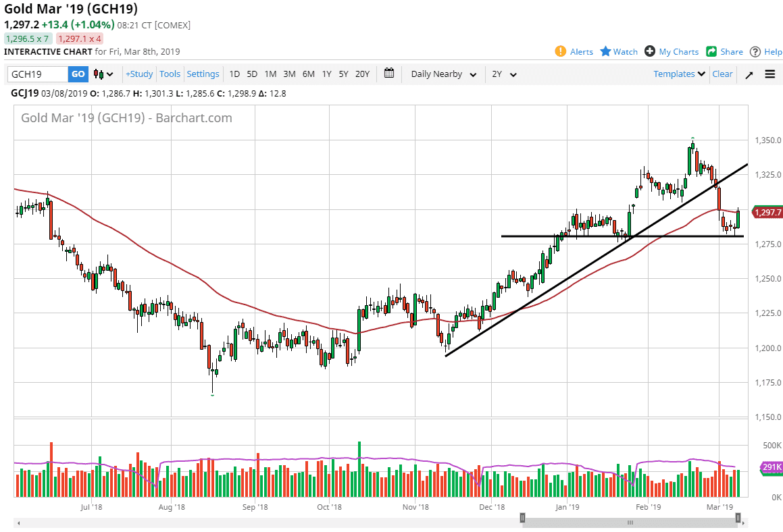Open the Alerts bell icon
Screen dimensions: 783x532
click(561, 51)
